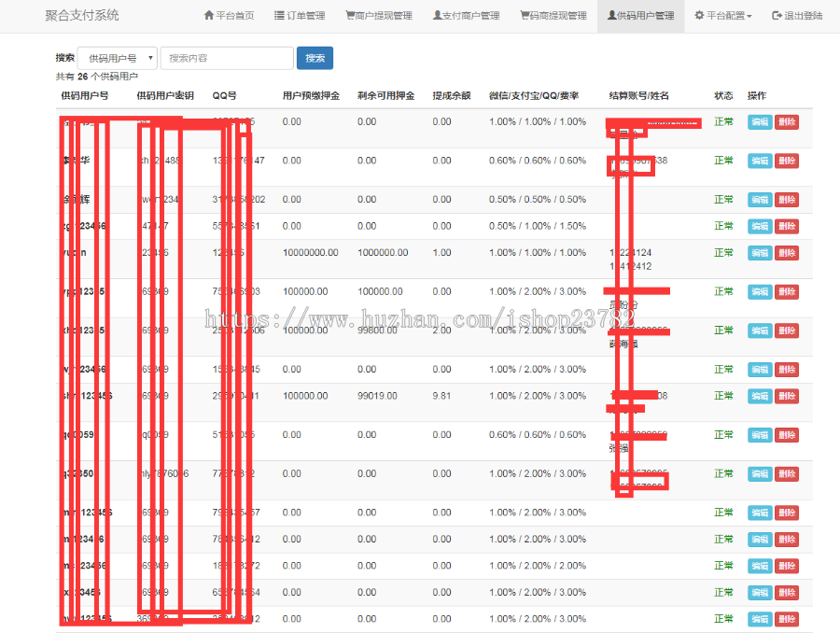Open 支付商户管理 nav item
This screenshot has height=633, width=840.
click(466, 16)
